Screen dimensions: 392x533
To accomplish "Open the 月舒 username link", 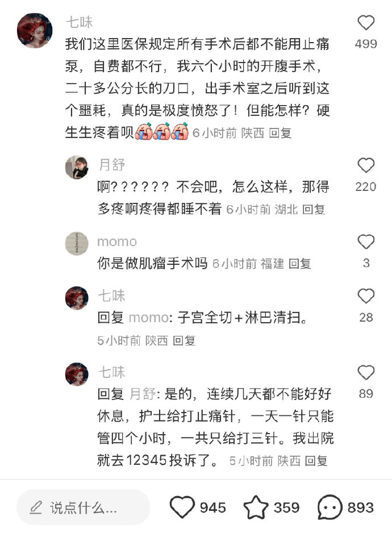I will tap(112, 165).
